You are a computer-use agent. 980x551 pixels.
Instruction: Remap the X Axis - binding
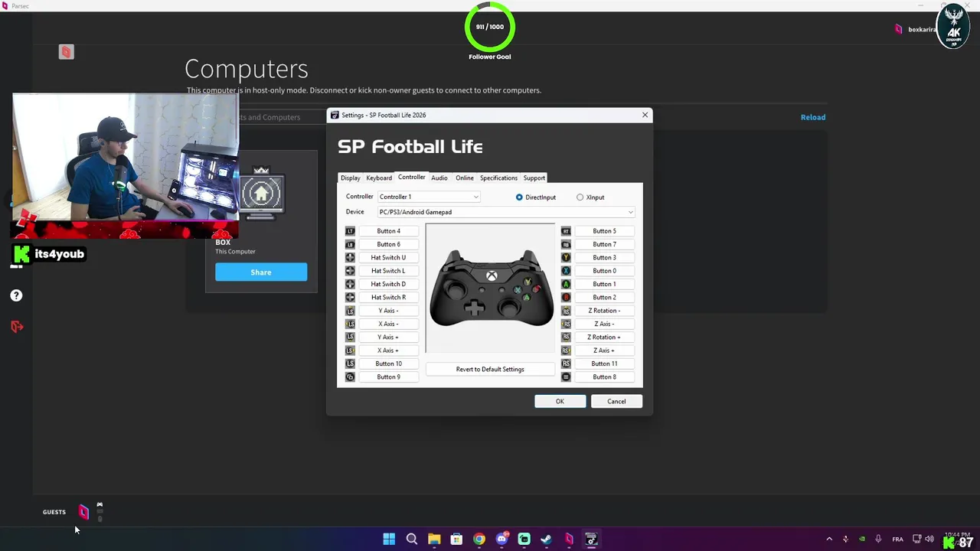coord(388,324)
